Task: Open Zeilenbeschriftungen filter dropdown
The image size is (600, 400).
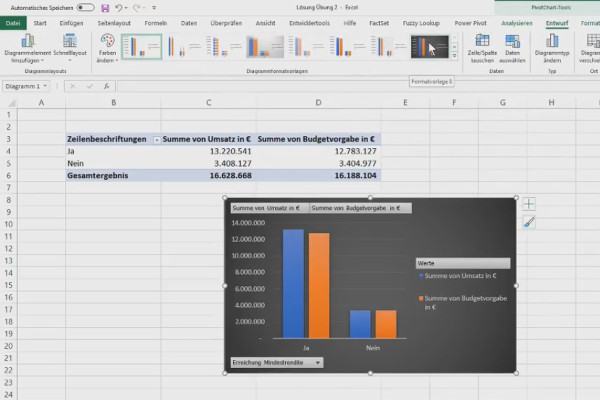Action: pos(157,140)
